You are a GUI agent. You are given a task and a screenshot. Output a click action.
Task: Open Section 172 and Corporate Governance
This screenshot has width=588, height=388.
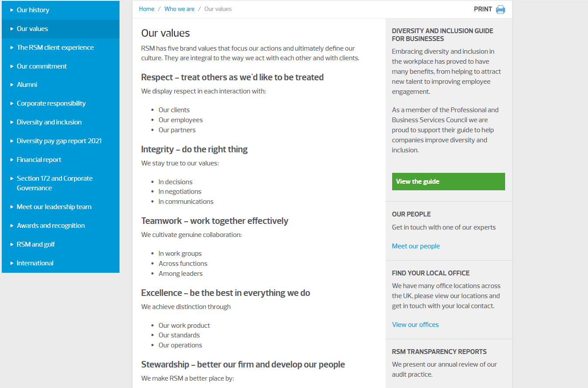(x=55, y=183)
